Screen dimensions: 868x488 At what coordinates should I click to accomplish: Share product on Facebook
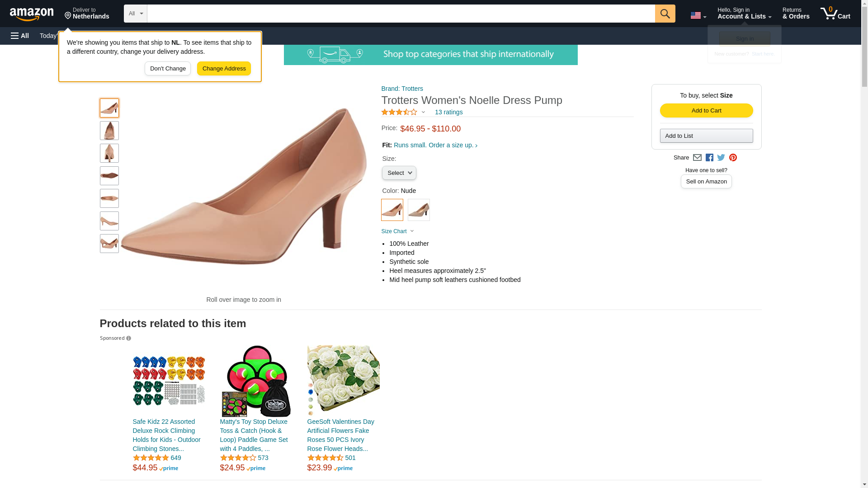(709, 158)
